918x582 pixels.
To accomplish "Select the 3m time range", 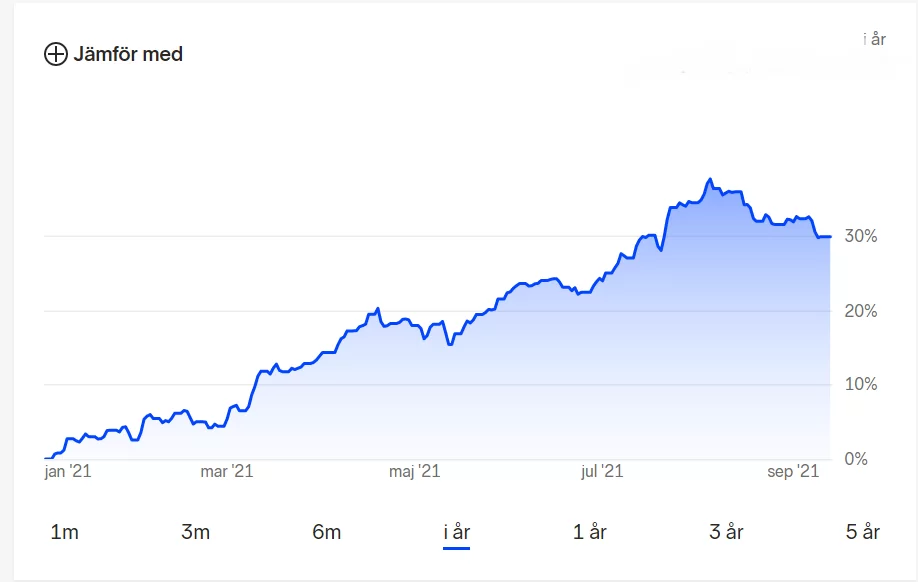I will (195, 532).
